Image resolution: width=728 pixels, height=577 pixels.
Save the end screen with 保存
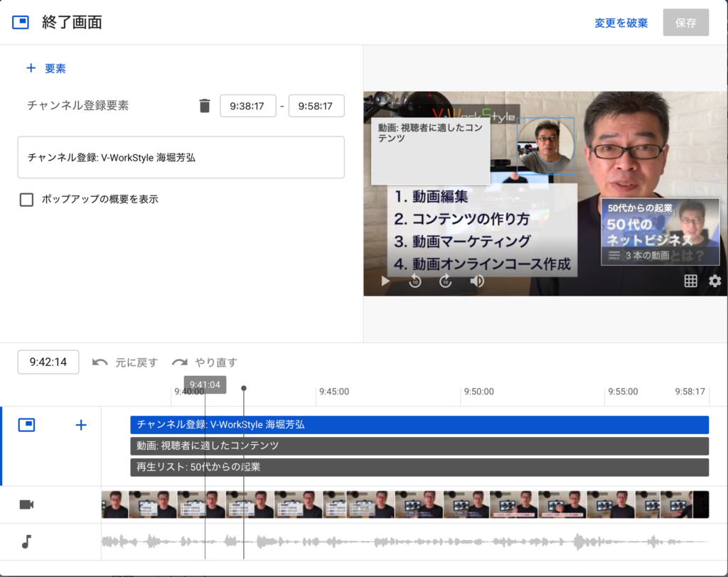[x=685, y=22]
